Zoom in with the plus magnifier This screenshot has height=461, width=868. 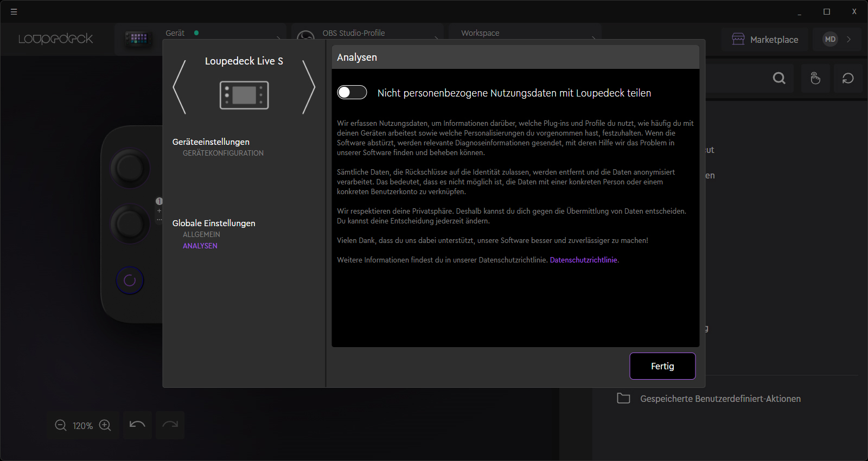point(105,426)
